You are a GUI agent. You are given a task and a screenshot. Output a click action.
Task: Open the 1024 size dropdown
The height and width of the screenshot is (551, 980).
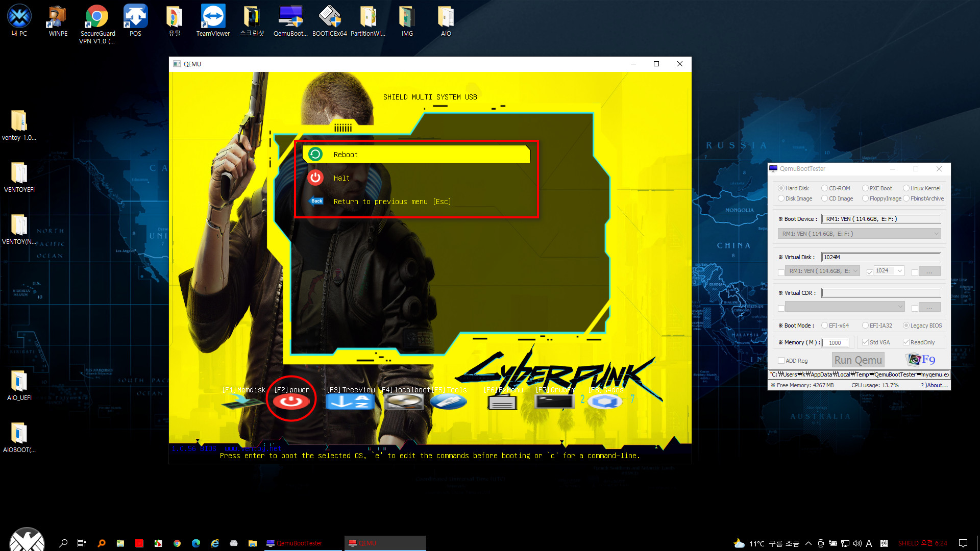click(x=889, y=271)
